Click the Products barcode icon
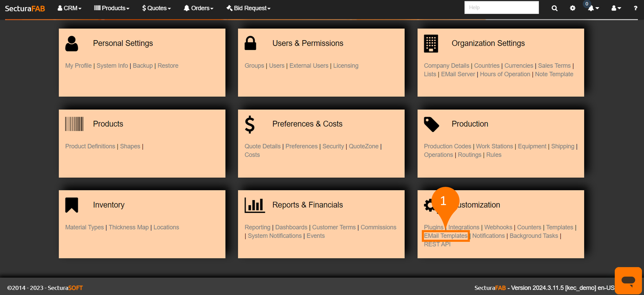The height and width of the screenshot is (295, 644). pos(74,124)
